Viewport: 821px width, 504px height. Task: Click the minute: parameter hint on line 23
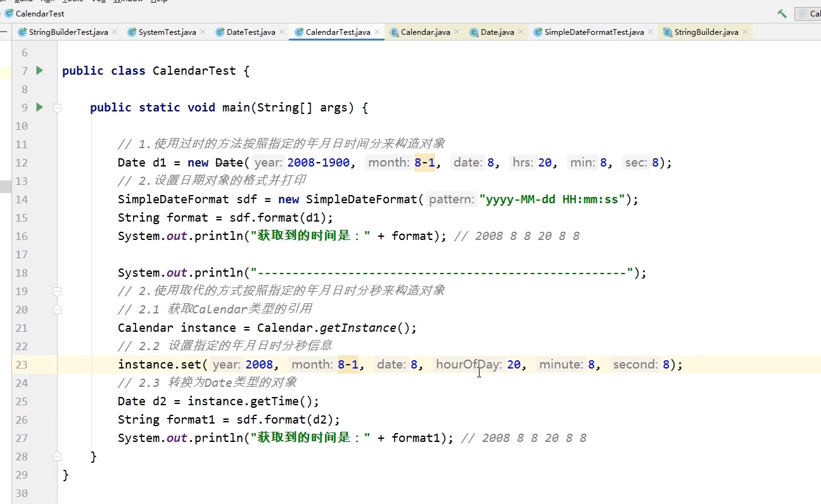coord(561,365)
